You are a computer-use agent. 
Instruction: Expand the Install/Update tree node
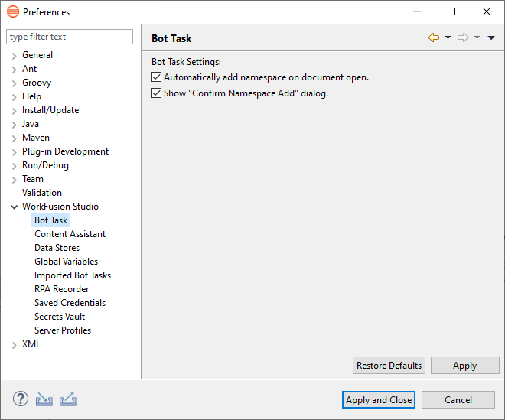point(14,111)
